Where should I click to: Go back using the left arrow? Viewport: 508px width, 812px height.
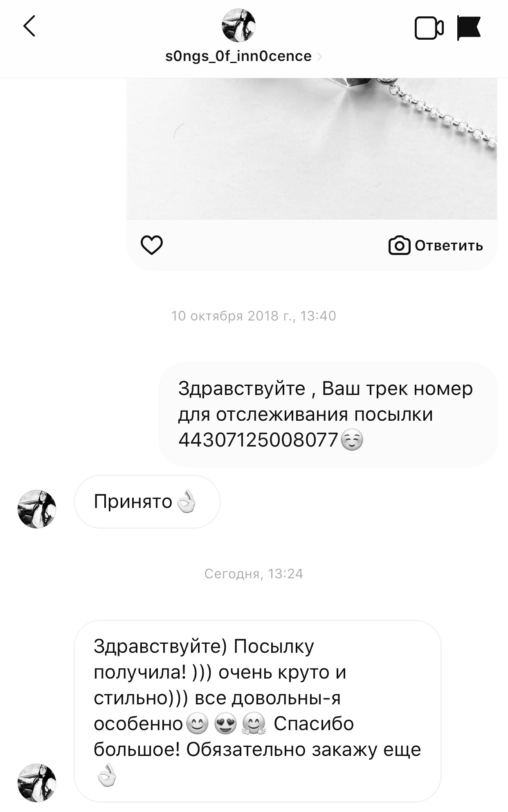click(29, 26)
